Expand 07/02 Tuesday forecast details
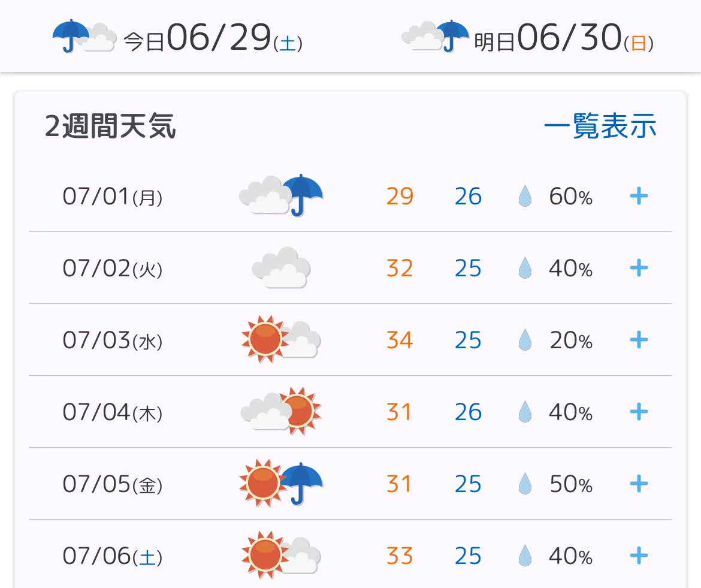Viewport: 701px width, 588px height. click(639, 269)
